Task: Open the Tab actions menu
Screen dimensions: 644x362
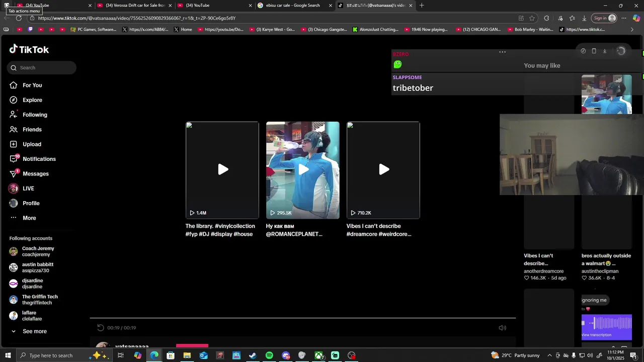Action: click(x=7, y=5)
